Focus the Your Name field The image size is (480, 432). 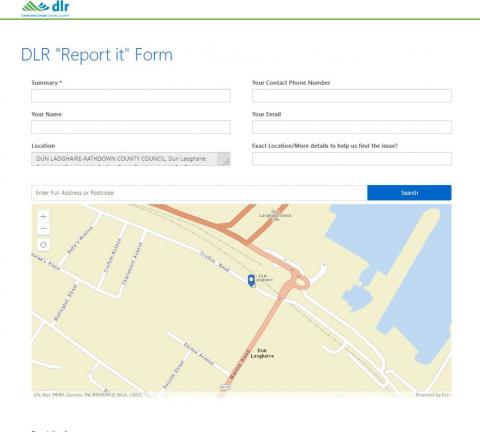pos(131,127)
